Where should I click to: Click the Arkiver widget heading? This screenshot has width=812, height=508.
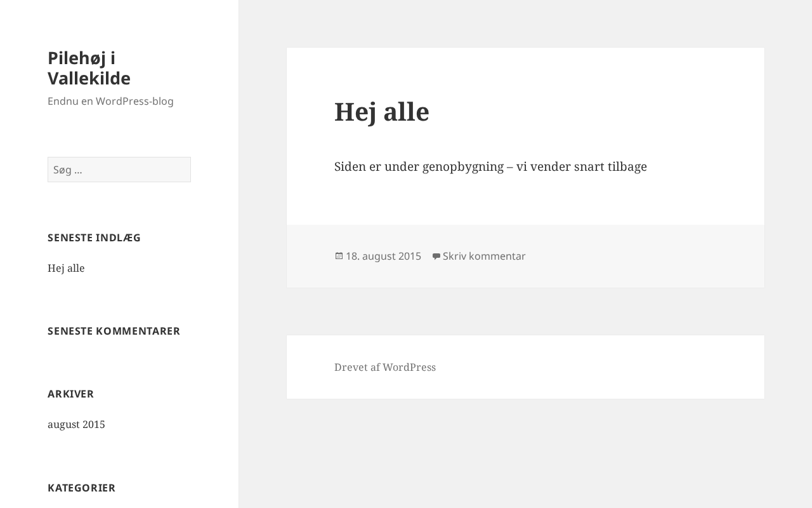pyautogui.click(x=70, y=394)
